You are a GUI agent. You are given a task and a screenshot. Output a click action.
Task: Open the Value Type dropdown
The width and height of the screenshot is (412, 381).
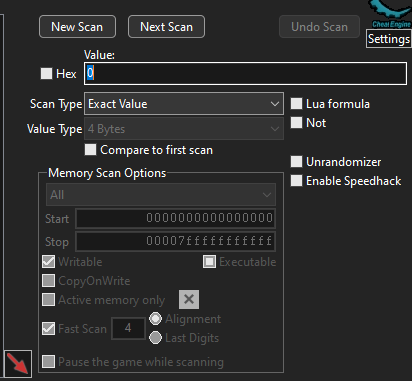(184, 129)
